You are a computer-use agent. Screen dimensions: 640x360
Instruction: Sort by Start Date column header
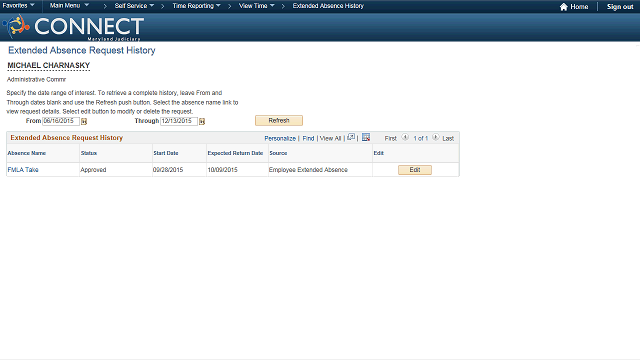(x=166, y=153)
